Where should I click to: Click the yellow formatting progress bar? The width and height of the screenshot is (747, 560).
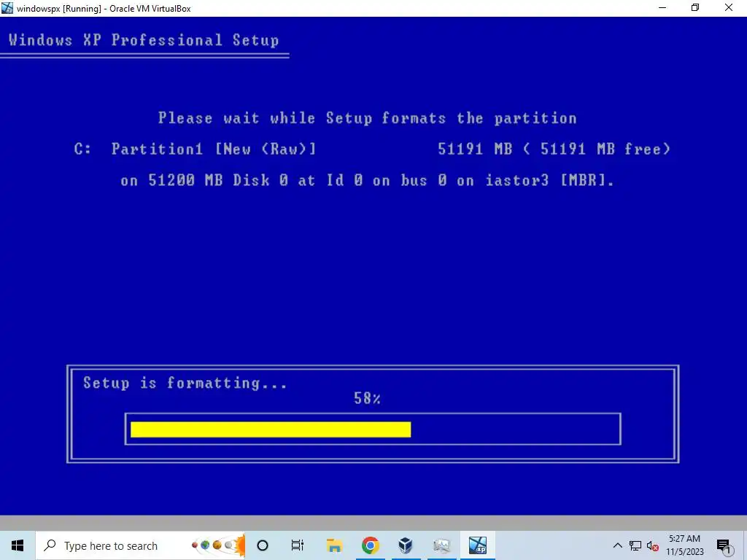pyautogui.click(x=271, y=429)
